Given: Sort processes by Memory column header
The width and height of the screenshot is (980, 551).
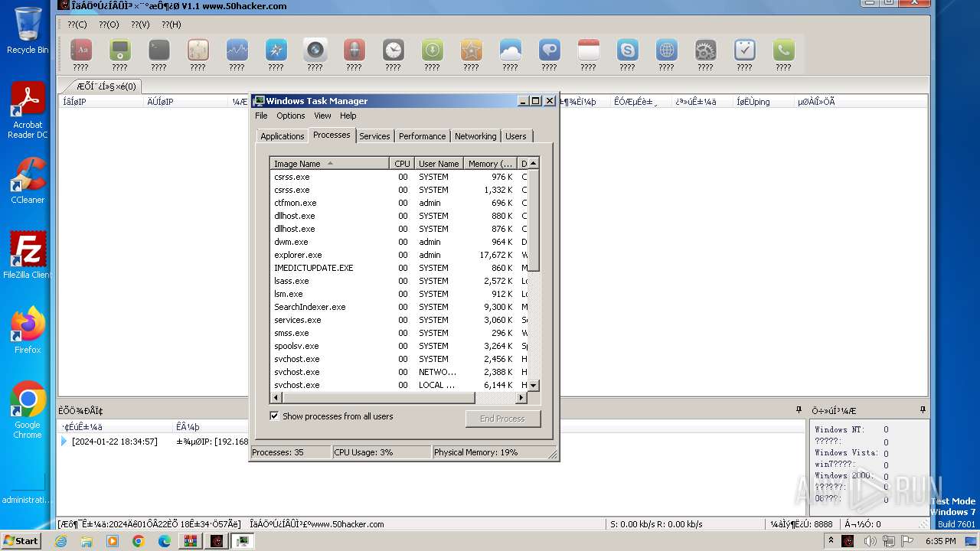Looking at the screenshot, I should coord(491,164).
